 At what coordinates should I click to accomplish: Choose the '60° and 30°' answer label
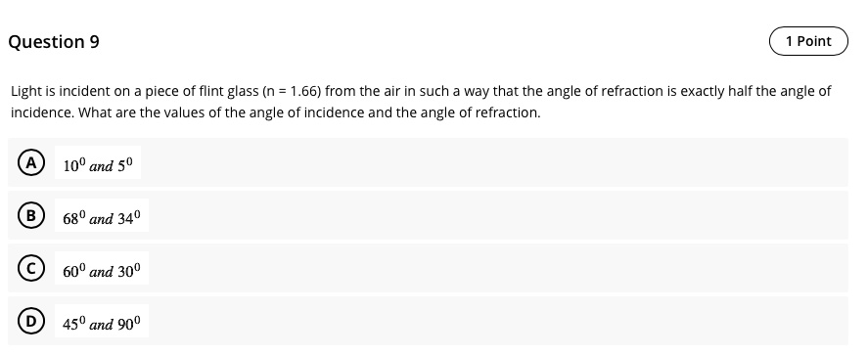click(x=102, y=270)
